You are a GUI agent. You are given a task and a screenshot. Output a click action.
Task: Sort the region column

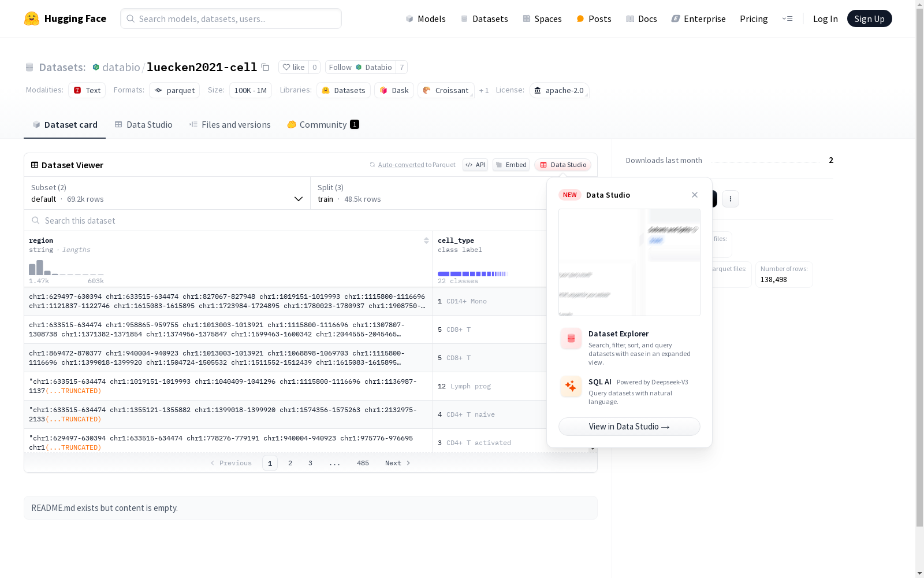[x=426, y=240]
